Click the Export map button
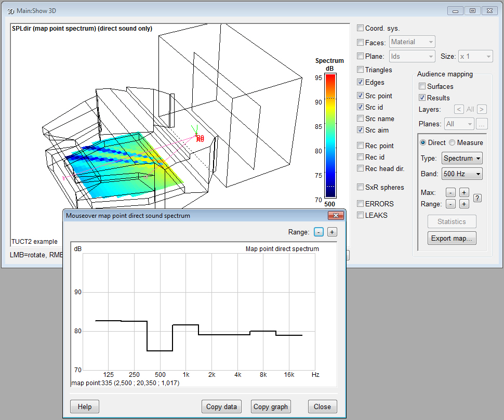The image size is (504, 420). 452,238
